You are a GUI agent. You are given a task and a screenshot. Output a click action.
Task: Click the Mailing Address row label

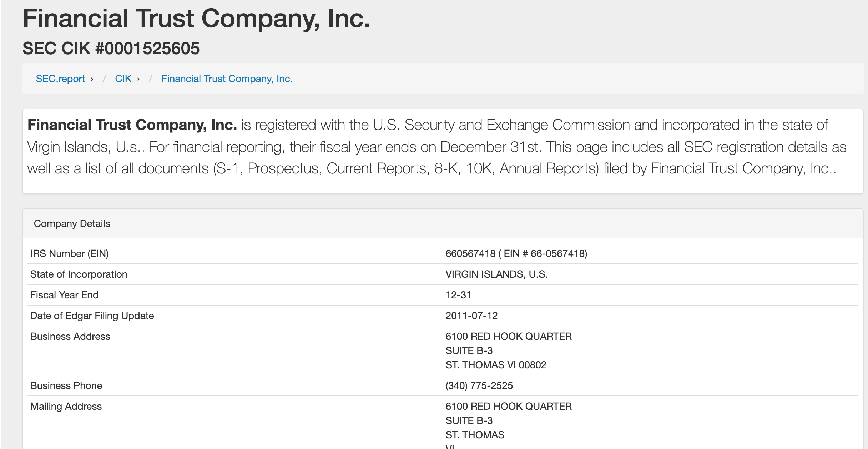coord(66,406)
